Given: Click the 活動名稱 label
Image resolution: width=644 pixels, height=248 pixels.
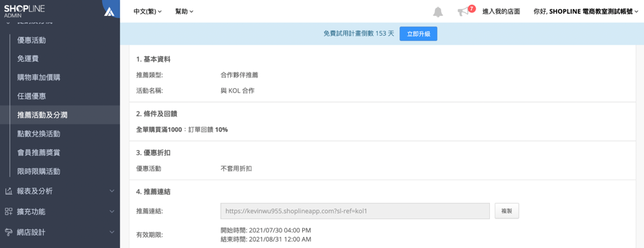Looking at the screenshot, I should (149, 90).
